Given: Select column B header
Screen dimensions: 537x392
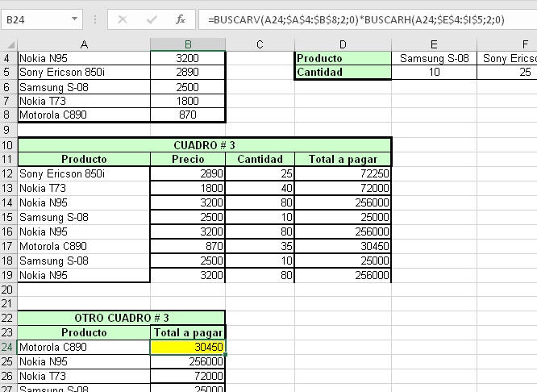Looking at the screenshot, I should (x=188, y=44).
